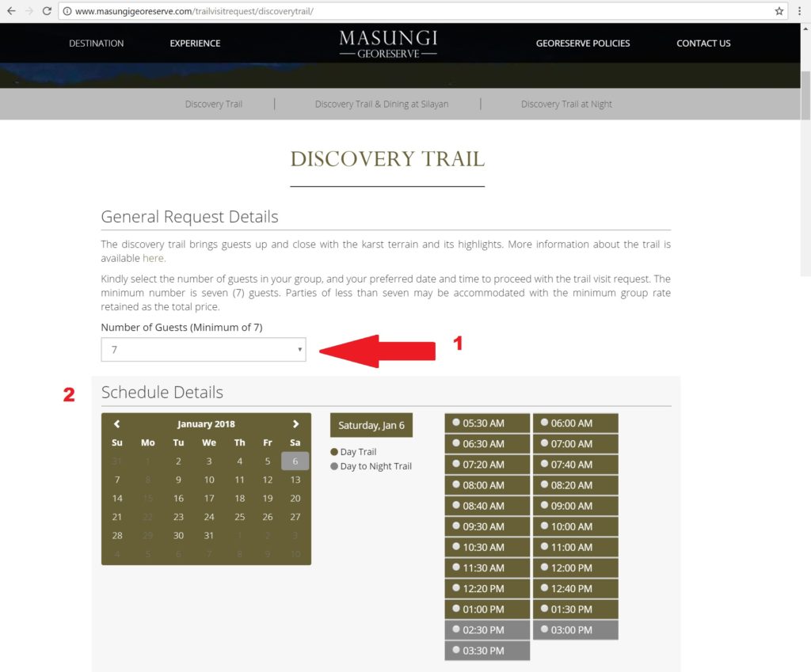Select January 6 on the calendar
The width and height of the screenshot is (811, 672).
coord(295,461)
